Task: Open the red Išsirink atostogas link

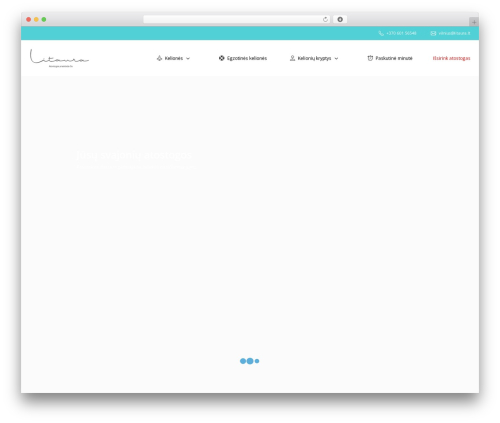Action: [451, 58]
